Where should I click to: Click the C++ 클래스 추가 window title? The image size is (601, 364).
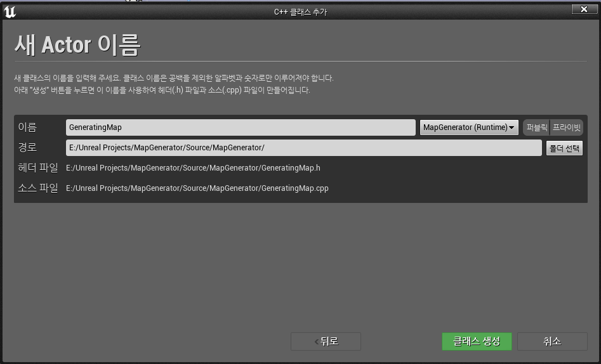[301, 12]
